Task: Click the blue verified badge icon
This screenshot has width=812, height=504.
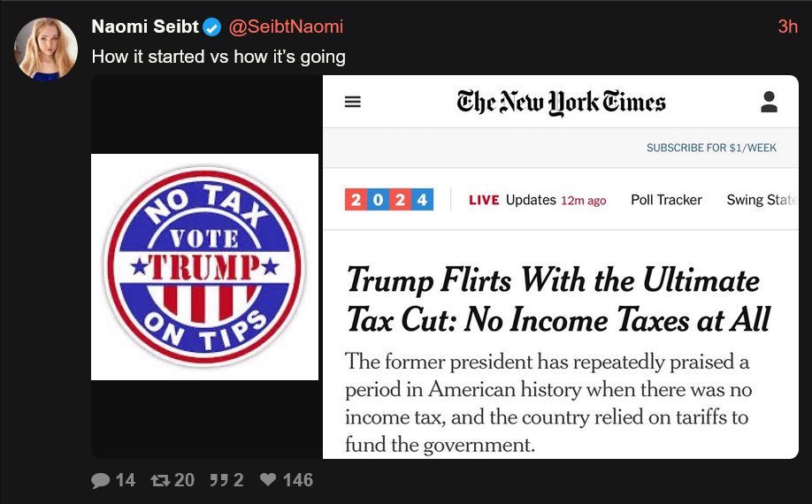Action: 211,27
